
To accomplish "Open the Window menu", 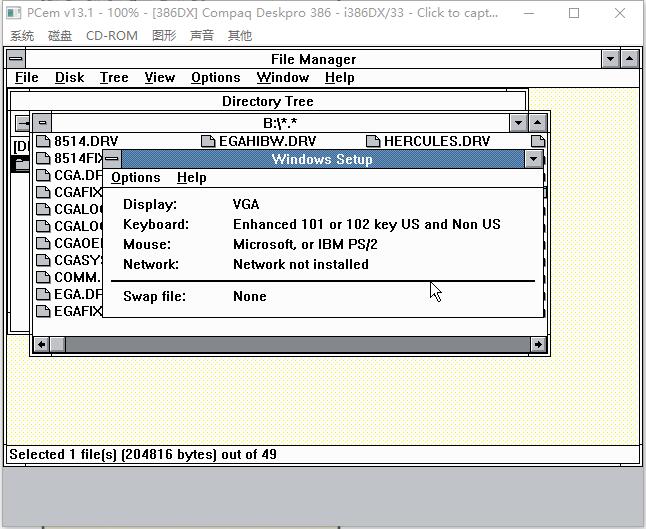I will click(283, 77).
